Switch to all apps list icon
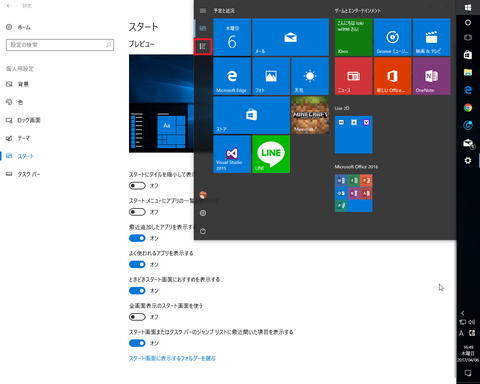This screenshot has width=480, height=384. tap(203, 46)
